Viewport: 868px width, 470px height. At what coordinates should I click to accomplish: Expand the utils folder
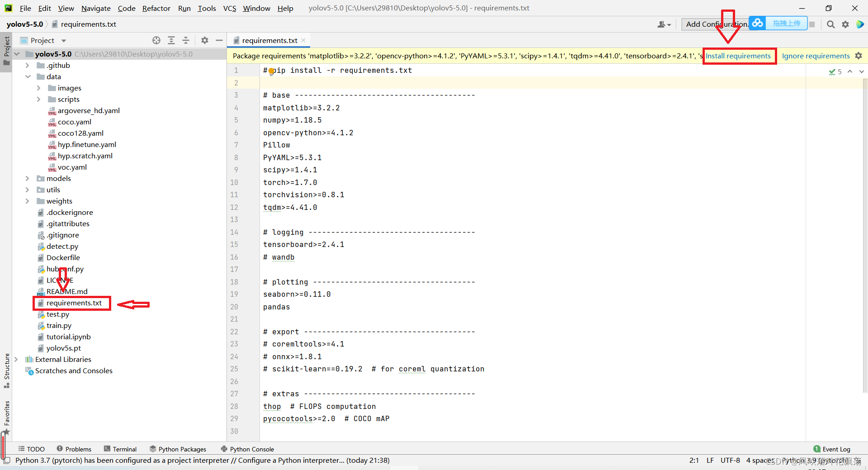pos(28,190)
